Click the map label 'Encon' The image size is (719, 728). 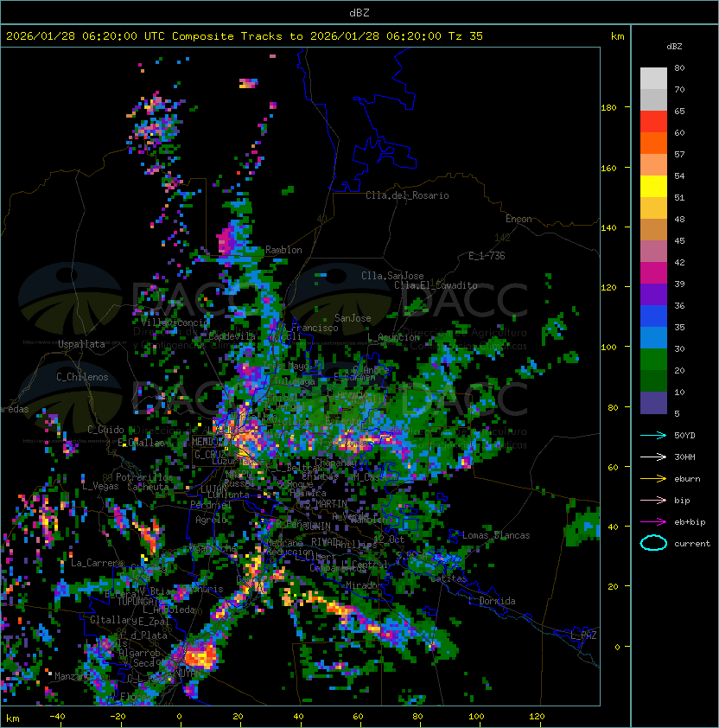[x=519, y=219]
